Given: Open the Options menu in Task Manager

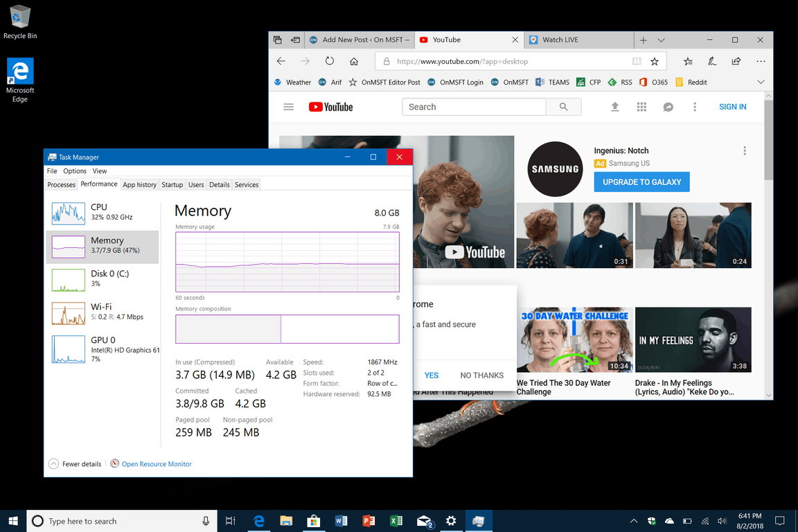Looking at the screenshot, I should pos(75,171).
